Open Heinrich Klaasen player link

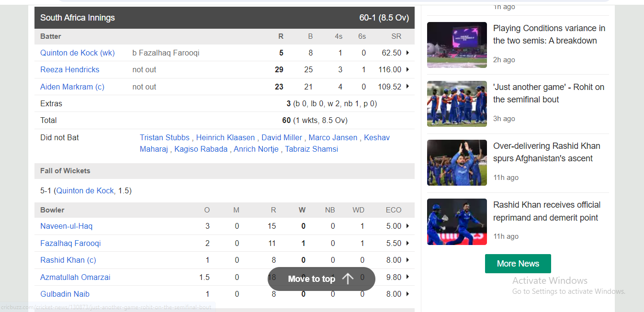pos(226,137)
